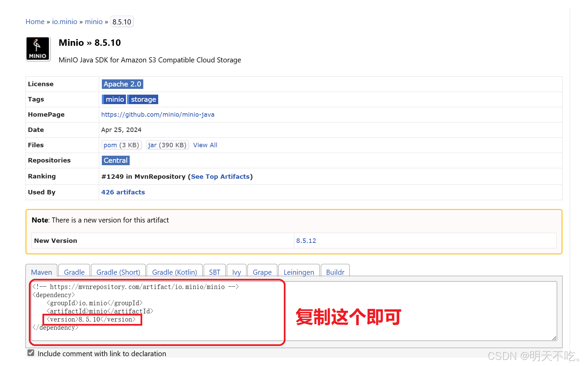The height and width of the screenshot is (366, 588).
Task: Open the Apache 2.0 license tag
Action: point(123,84)
